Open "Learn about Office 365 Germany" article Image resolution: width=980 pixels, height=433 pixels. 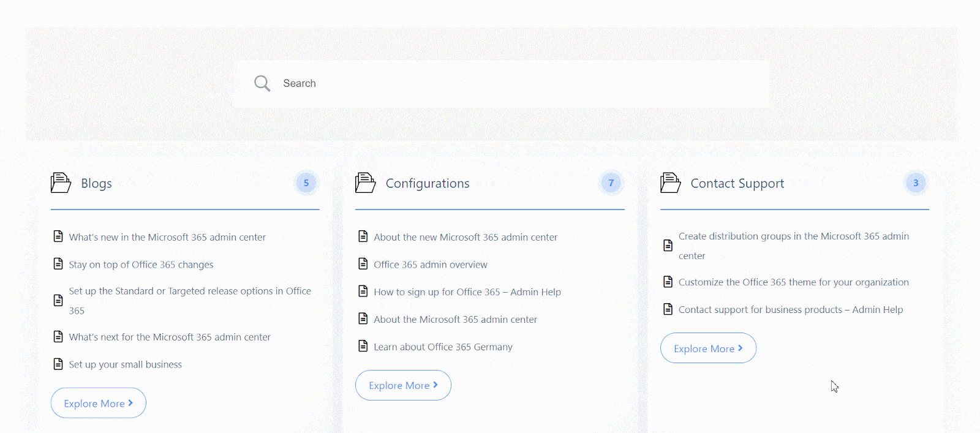coord(443,347)
